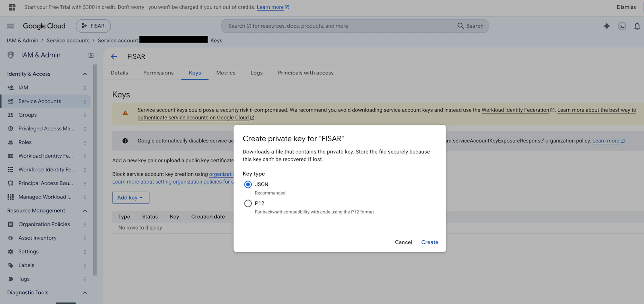This screenshot has height=304, width=644.
Task: Go back using the arrow beside FISAR
Action: click(x=114, y=57)
